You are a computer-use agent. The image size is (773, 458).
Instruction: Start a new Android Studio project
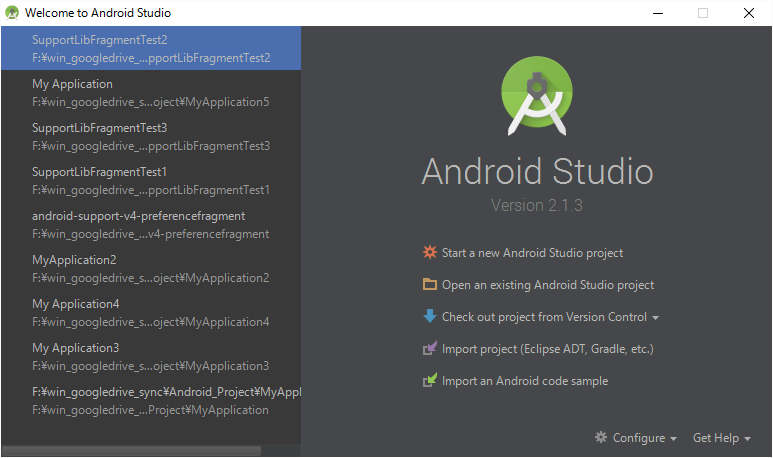532,253
